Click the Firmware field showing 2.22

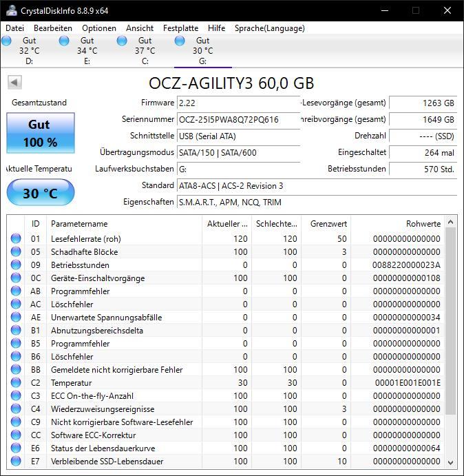tap(238, 103)
